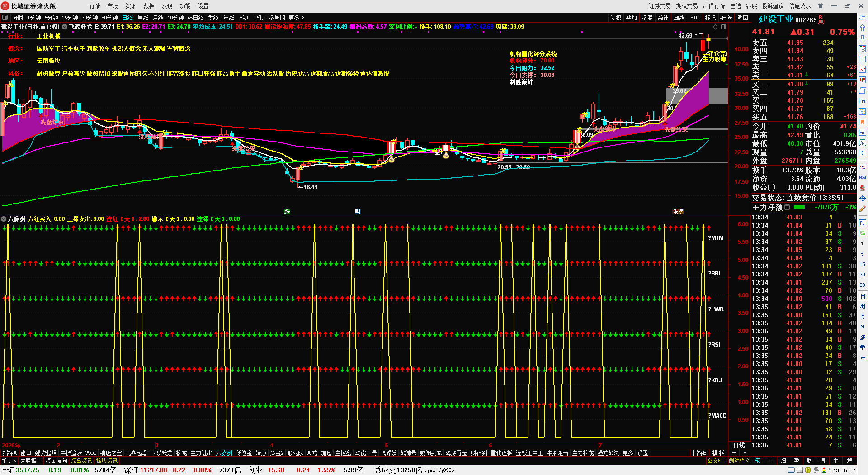Switch to 月 period in right sidebar
This screenshot has height=475, width=868.
(x=863, y=316)
